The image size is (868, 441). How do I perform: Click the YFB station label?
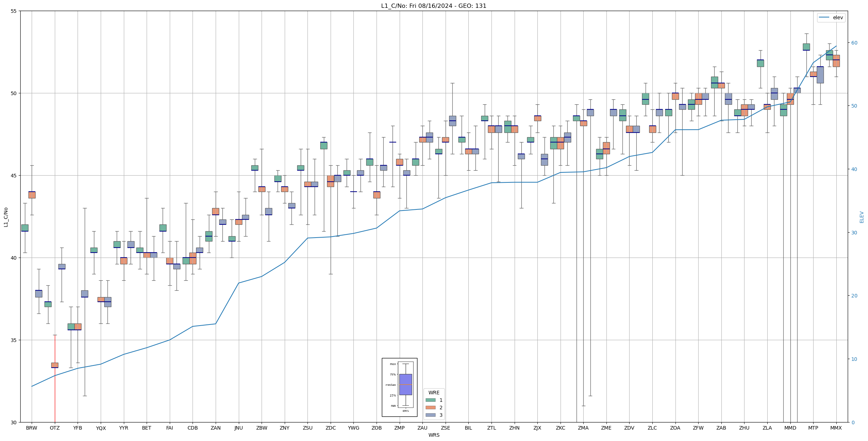78,428
